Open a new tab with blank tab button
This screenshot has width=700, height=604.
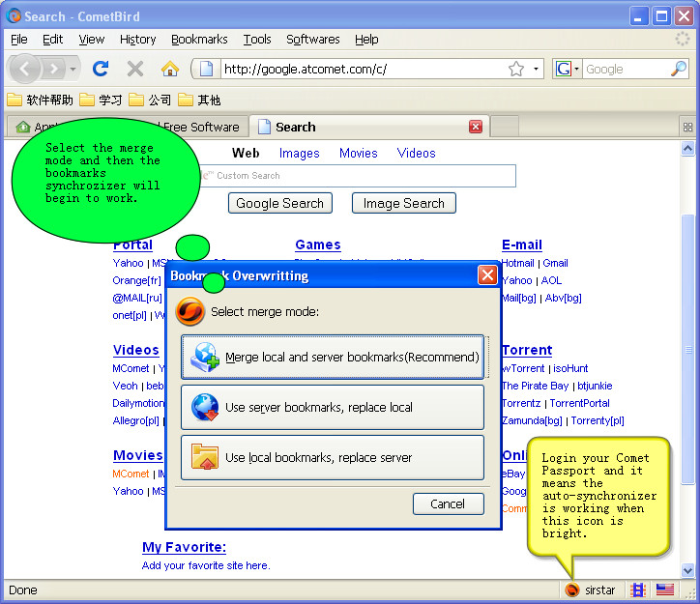point(505,127)
